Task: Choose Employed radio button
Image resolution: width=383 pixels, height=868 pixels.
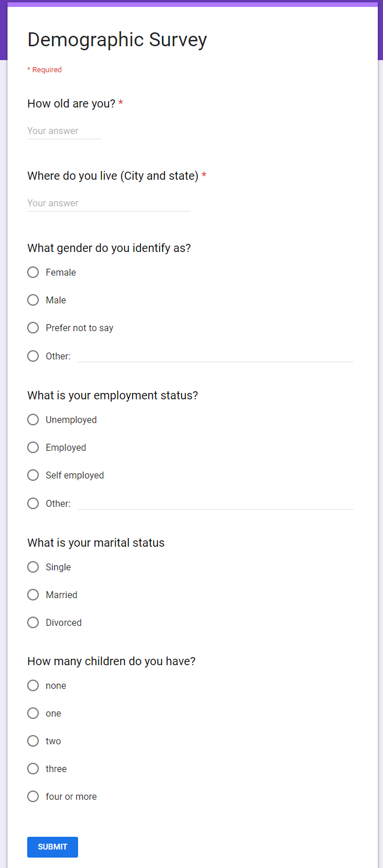Action: [33, 447]
